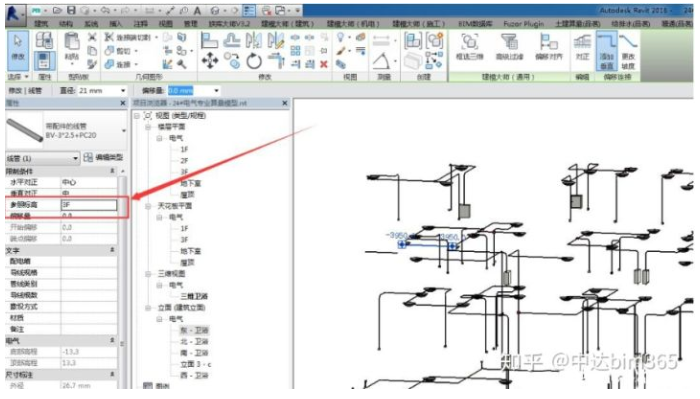Switch to the 建筑 ribbon tab

coord(41,24)
